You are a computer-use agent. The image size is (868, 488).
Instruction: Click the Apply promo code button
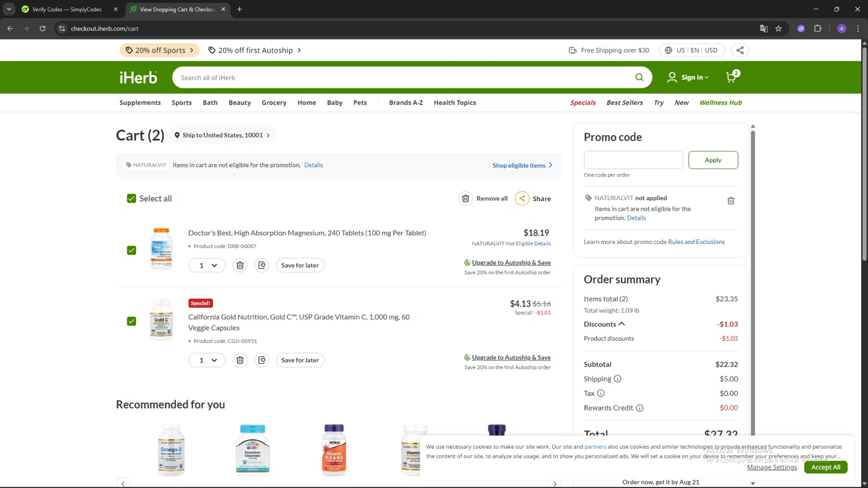click(x=713, y=160)
